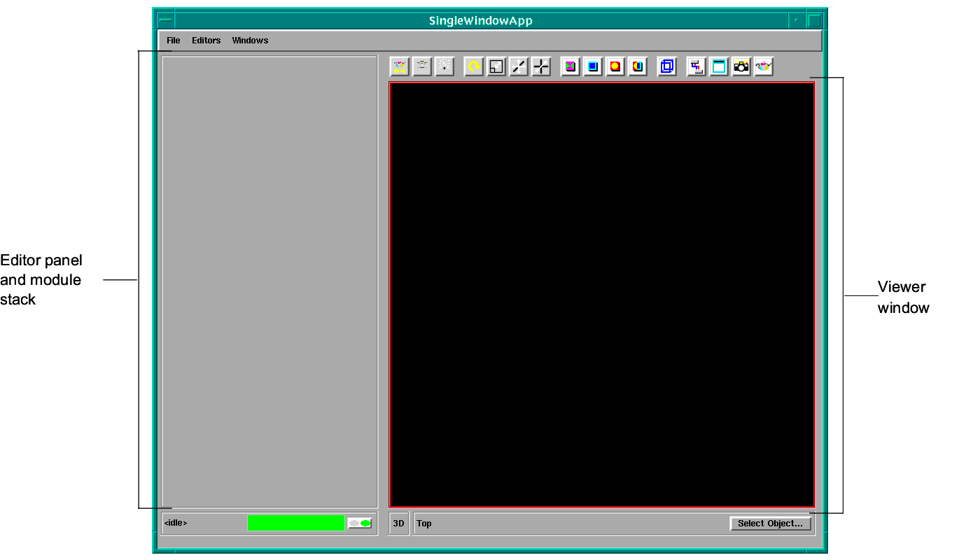Click the green idle progress bar
The image size is (980, 560).
(x=295, y=524)
